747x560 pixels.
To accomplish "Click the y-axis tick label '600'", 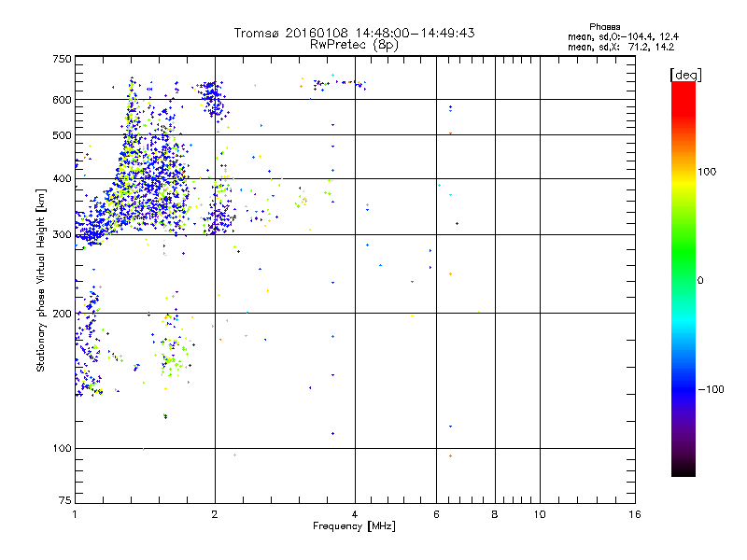I will pos(62,100).
